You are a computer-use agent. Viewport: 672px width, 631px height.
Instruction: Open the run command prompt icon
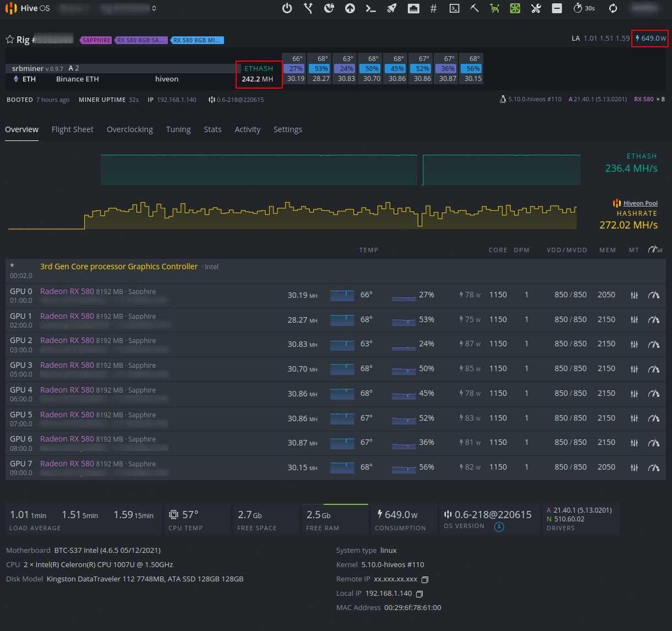click(371, 8)
